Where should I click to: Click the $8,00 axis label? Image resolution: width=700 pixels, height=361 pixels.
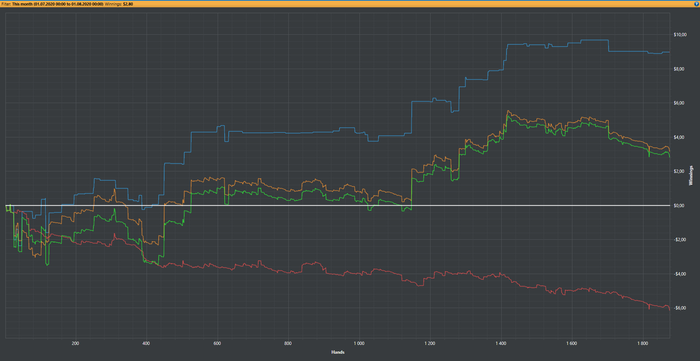[679, 69]
